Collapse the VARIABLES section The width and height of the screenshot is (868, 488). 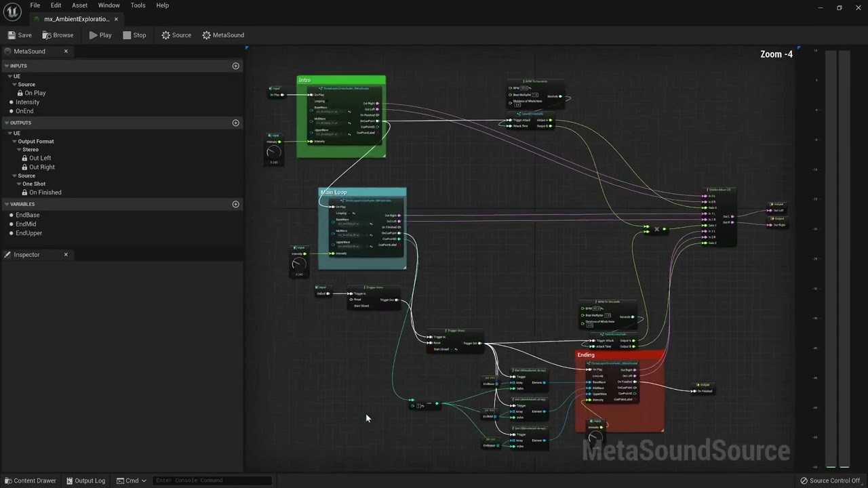point(6,204)
